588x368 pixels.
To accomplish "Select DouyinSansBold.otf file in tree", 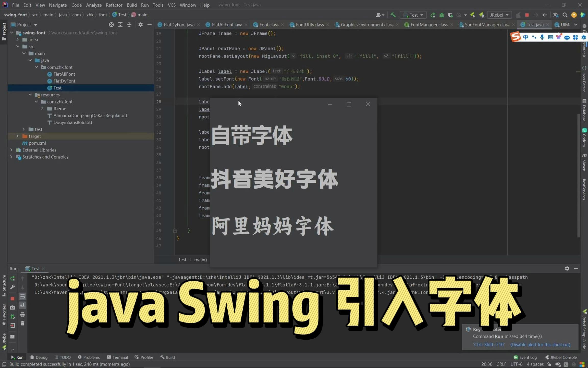I will coord(72,122).
